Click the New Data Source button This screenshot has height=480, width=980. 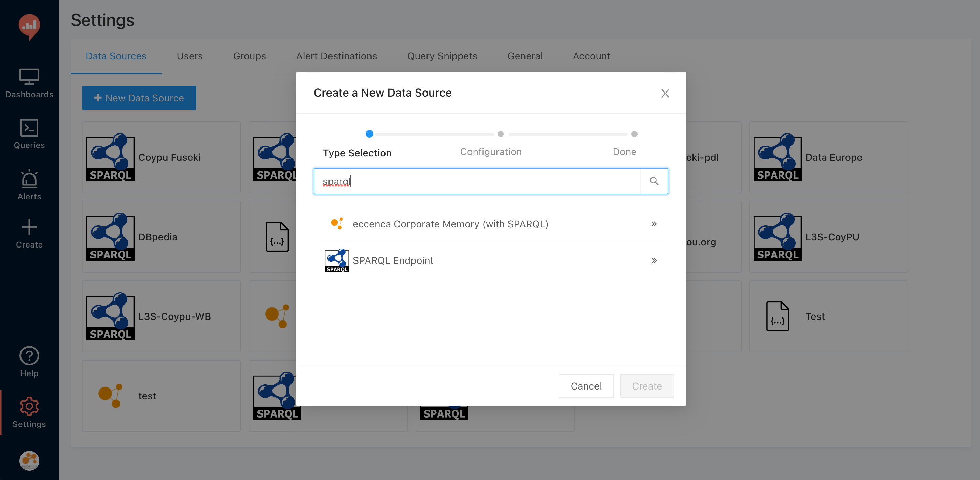pyautogui.click(x=139, y=98)
